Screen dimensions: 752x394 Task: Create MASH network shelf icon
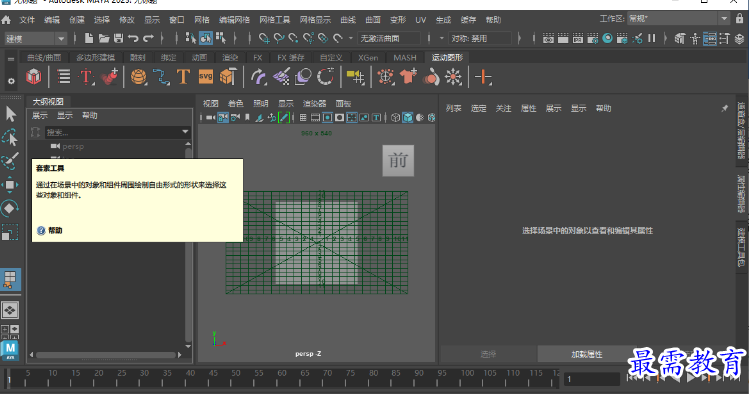pyautogui.click(x=34, y=77)
